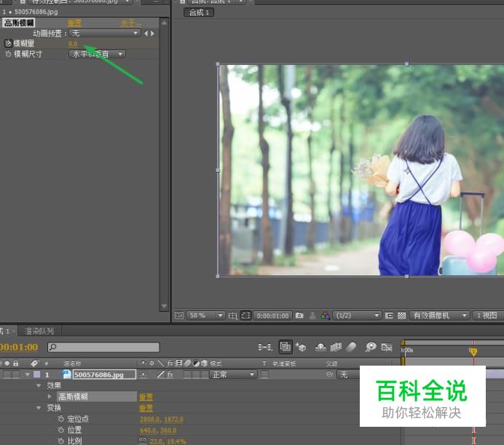
Task: Go to the next animation preset
Action: (152, 33)
